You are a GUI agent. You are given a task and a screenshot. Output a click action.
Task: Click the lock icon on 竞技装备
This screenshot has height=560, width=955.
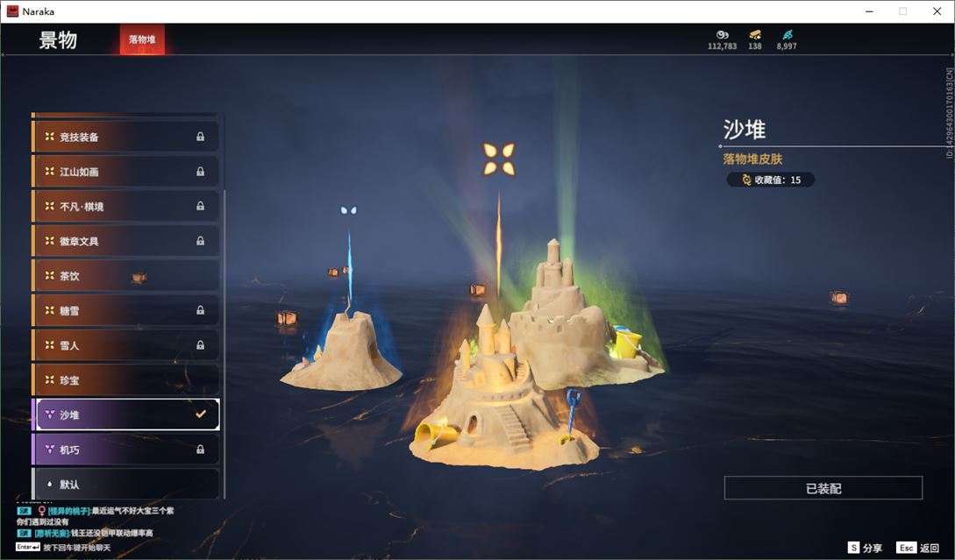(x=200, y=137)
